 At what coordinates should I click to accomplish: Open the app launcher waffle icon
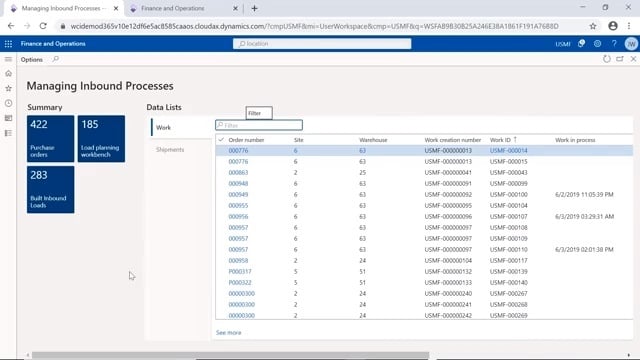coord(8,44)
